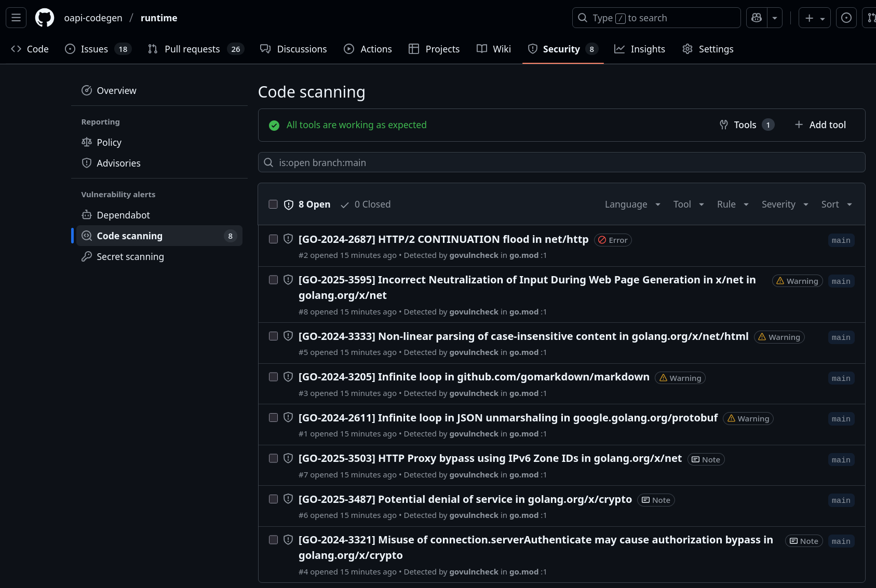Click the Tools wrench icon
Viewport: 876px width, 588px height.
pyautogui.click(x=724, y=125)
